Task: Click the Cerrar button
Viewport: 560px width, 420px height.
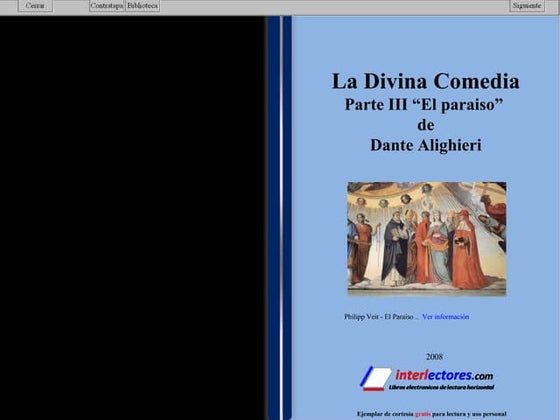Action: 35,6
